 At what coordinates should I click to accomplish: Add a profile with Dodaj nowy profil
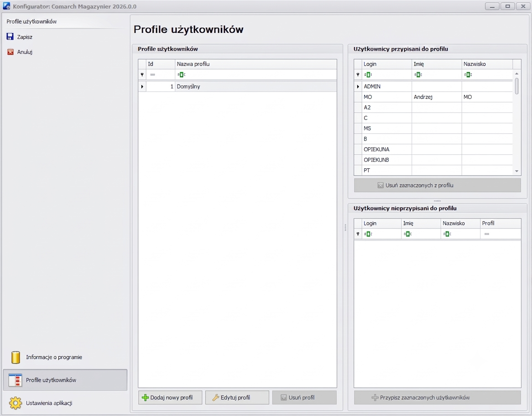coord(170,398)
